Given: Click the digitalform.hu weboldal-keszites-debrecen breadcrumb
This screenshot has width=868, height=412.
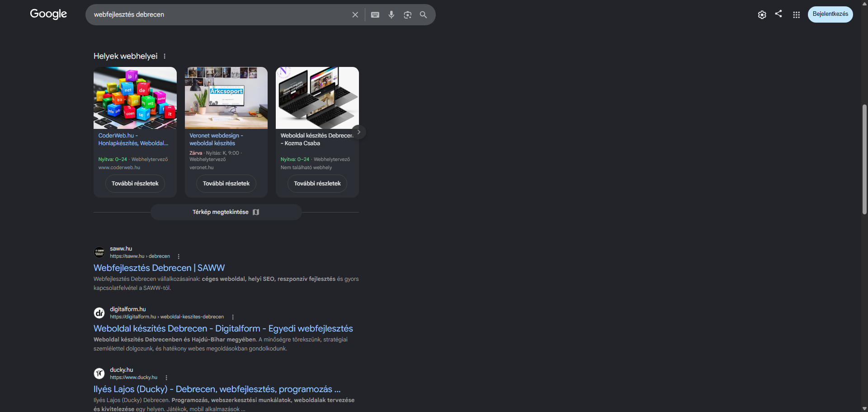Looking at the screenshot, I should tap(167, 317).
